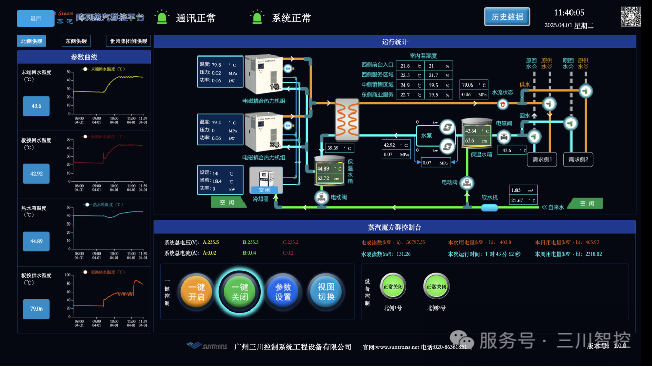Switch view with 视图切换 round button

pos(326,291)
